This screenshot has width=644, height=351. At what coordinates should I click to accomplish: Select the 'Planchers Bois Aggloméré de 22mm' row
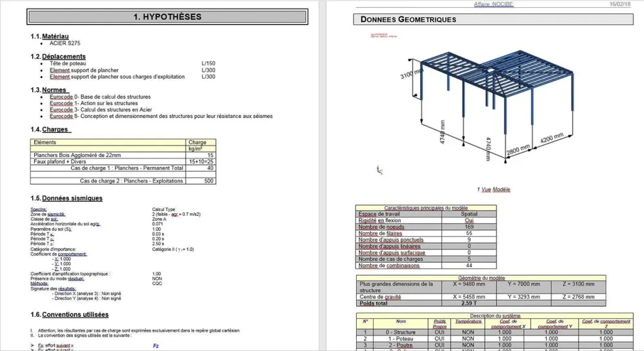coord(123,155)
